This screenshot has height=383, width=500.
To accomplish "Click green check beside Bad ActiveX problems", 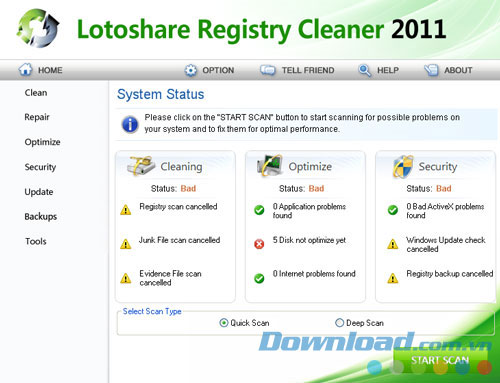I will pyautogui.click(x=393, y=210).
